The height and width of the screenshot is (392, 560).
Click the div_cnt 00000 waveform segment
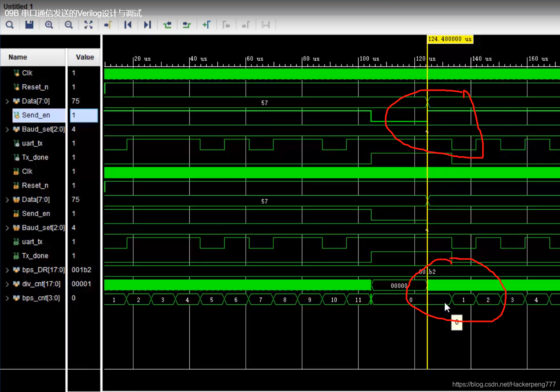(x=399, y=286)
